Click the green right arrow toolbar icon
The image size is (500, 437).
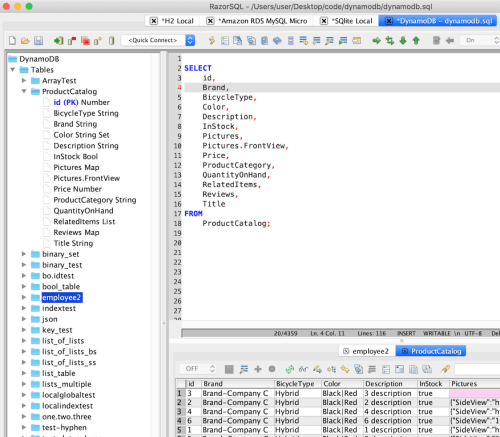point(377,41)
